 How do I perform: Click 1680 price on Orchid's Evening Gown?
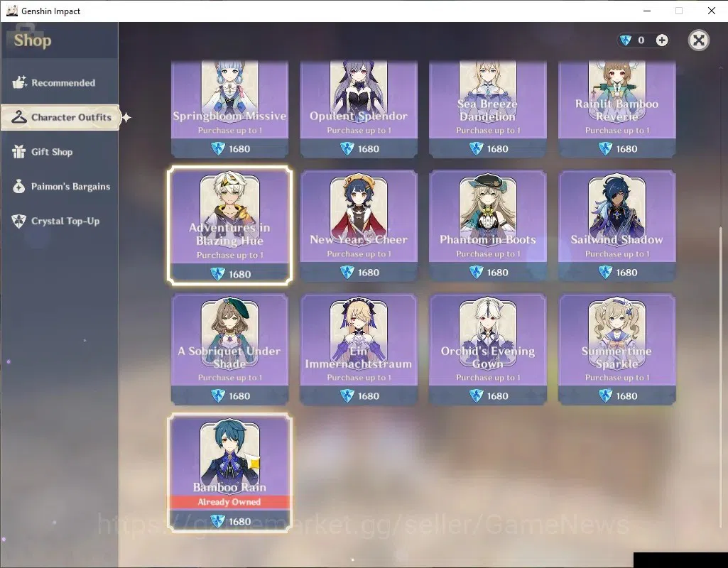[x=489, y=396]
